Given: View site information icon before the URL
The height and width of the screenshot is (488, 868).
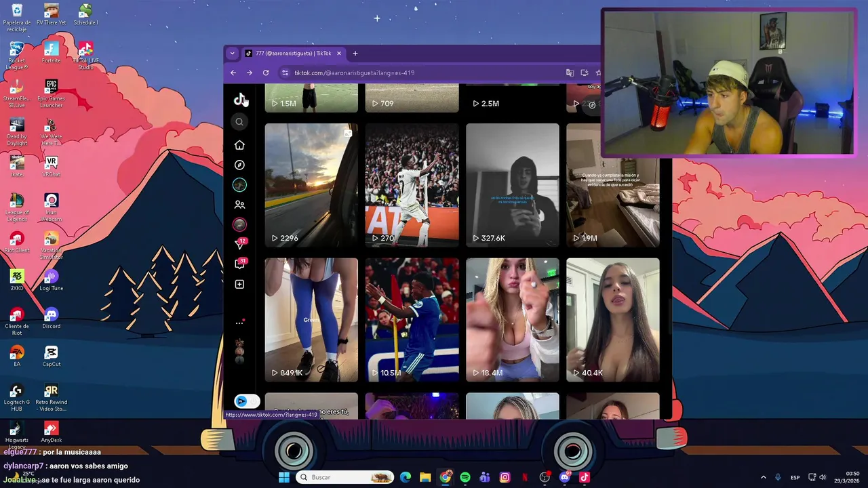Looking at the screenshot, I should 285,73.
